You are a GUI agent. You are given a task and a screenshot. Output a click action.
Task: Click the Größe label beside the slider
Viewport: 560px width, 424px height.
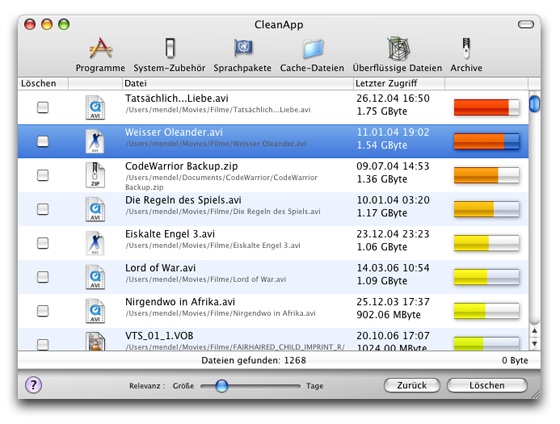click(x=183, y=386)
